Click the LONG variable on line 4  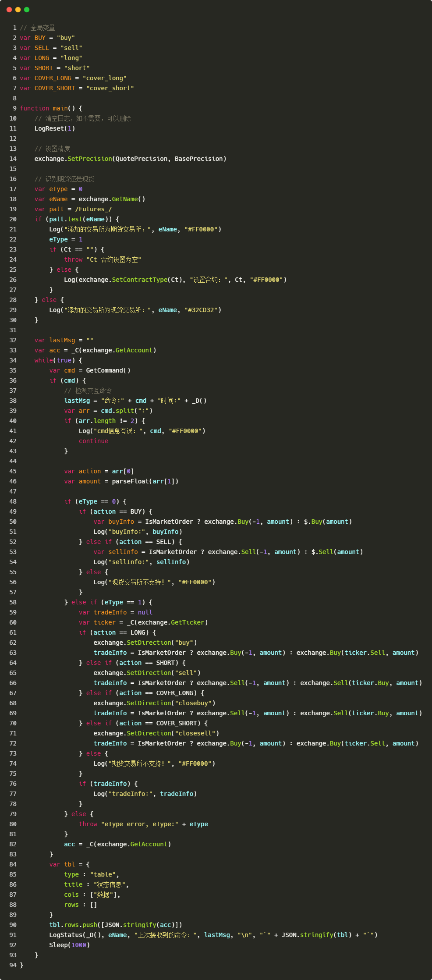(42, 58)
